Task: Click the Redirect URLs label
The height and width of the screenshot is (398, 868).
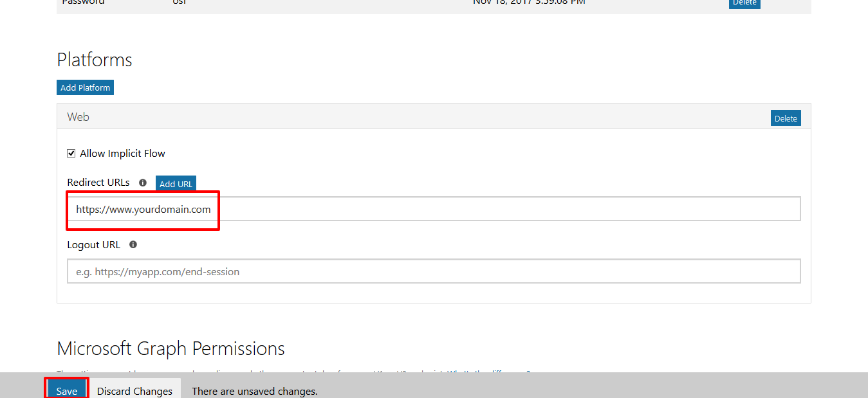Action: [x=98, y=183]
